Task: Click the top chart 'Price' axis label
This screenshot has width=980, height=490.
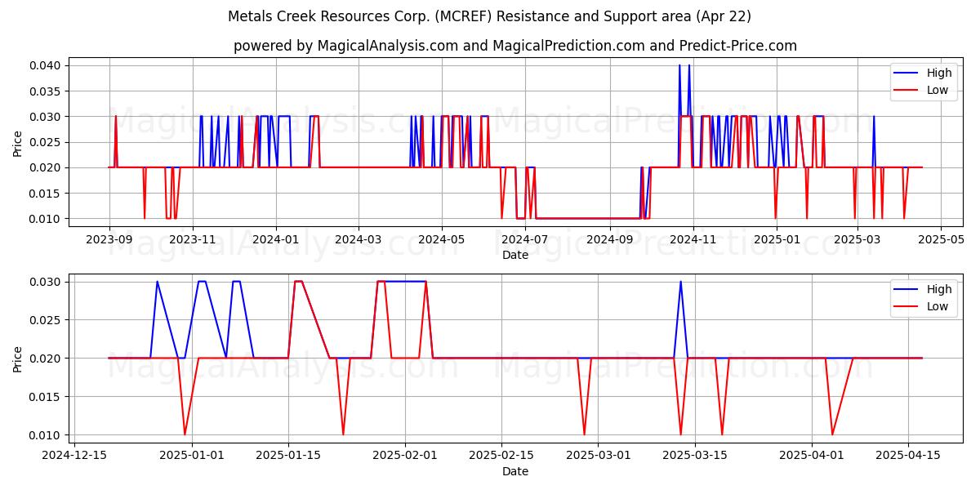Action: coord(18,142)
